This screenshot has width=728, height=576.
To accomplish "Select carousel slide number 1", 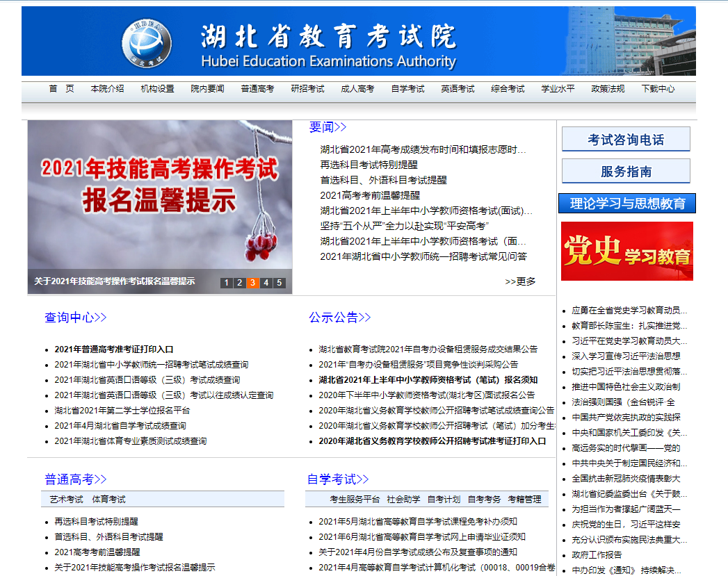I will point(226,283).
